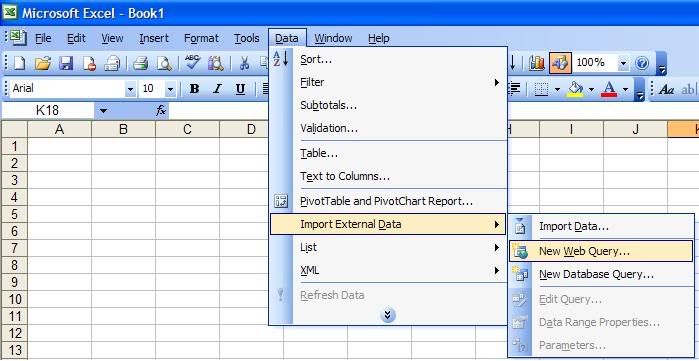699x361 pixels.
Task: Open the List submenu
Action: 388,247
